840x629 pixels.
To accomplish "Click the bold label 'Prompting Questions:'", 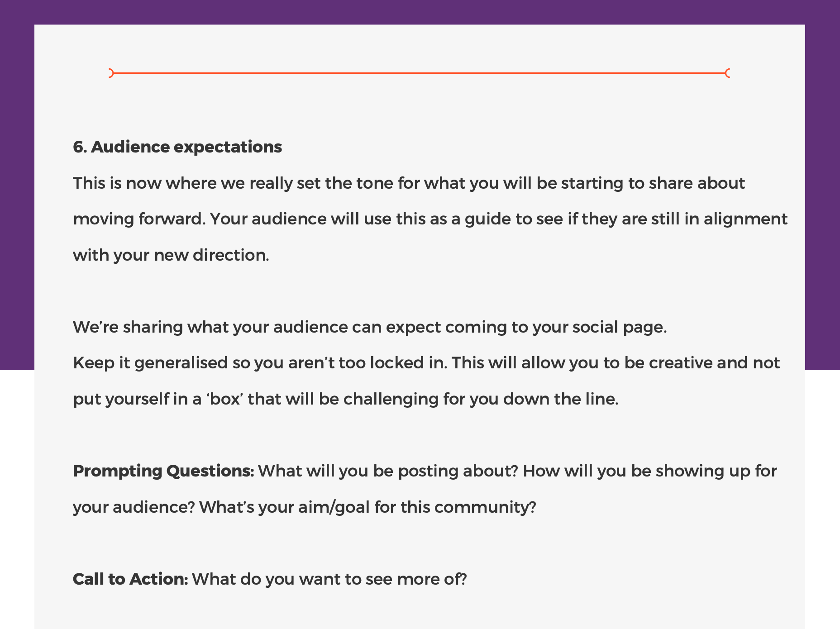I will click(x=163, y=471).
